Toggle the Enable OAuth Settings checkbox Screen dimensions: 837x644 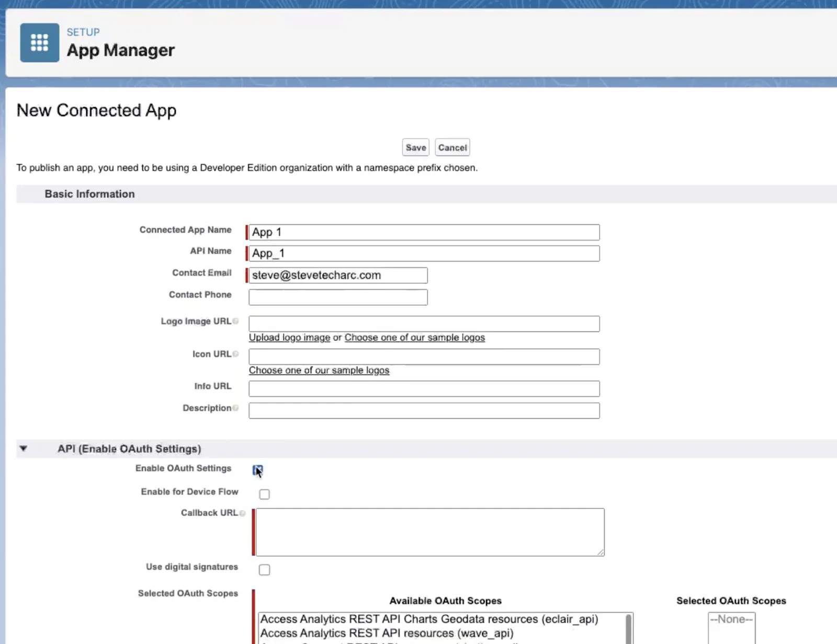(258, 470)
